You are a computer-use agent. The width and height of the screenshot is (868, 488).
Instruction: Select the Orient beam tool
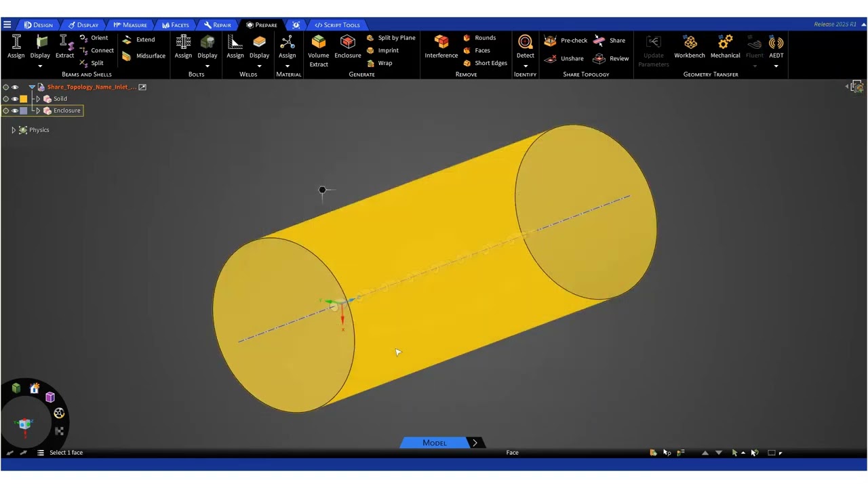(x=94, y=38)
